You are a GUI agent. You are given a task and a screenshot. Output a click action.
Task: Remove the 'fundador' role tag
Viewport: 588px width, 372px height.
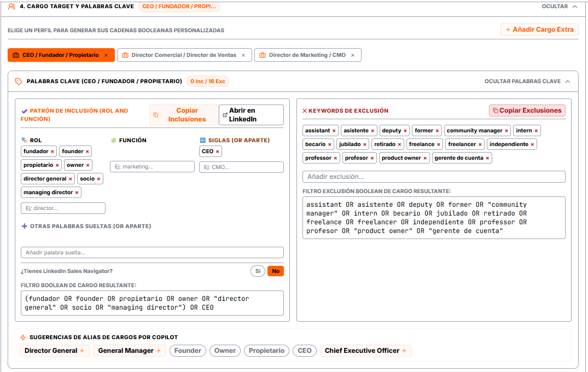(53, 152)
